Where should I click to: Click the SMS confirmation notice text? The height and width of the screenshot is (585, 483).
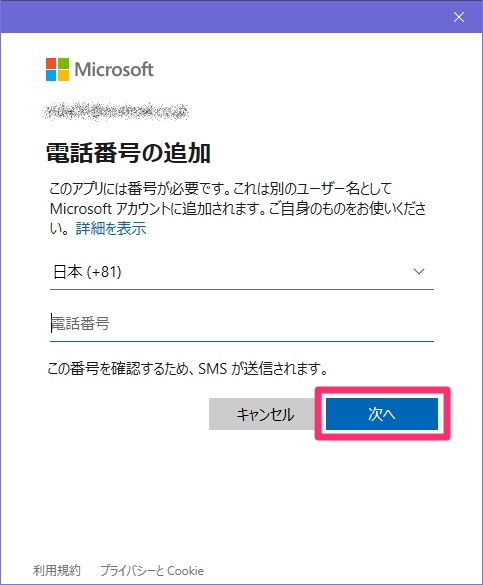point(188,369)
